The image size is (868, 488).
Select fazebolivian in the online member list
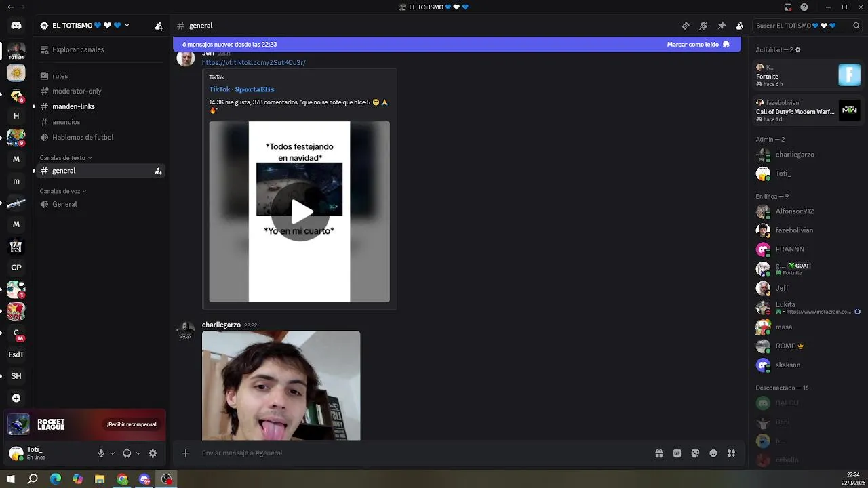[x=808, y=230]
